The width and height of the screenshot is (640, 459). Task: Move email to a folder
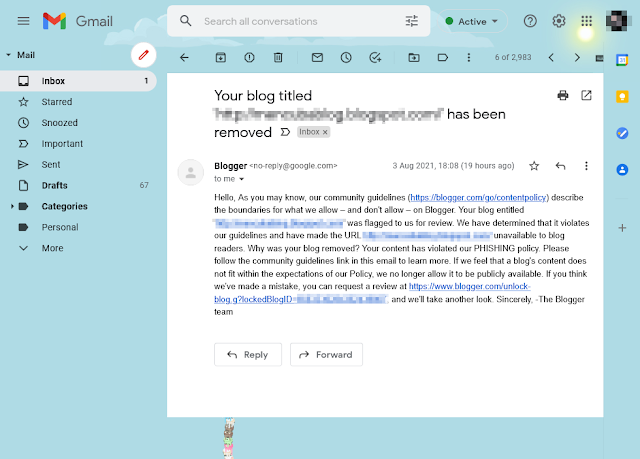tap(414, 58)
